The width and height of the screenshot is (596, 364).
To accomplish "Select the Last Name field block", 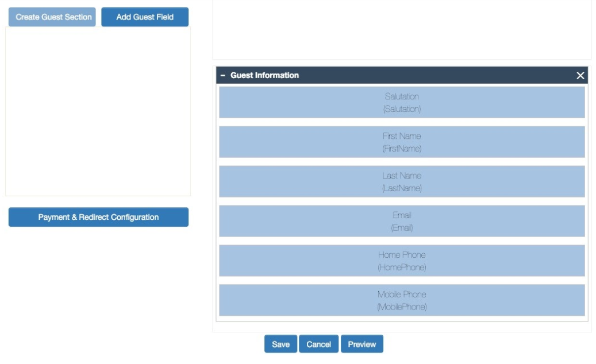I will coord(402,181).
